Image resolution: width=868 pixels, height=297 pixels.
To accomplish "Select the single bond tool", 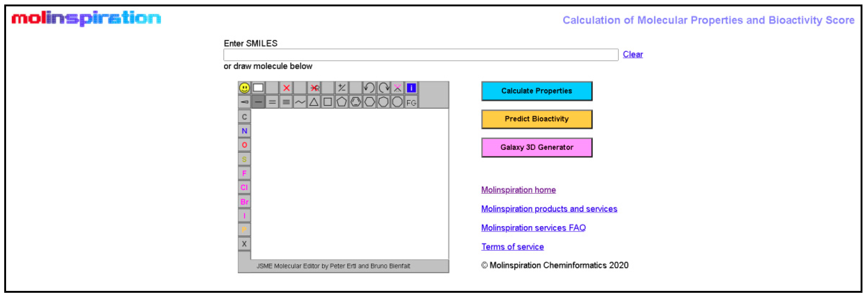I will [x=258, y=102].
